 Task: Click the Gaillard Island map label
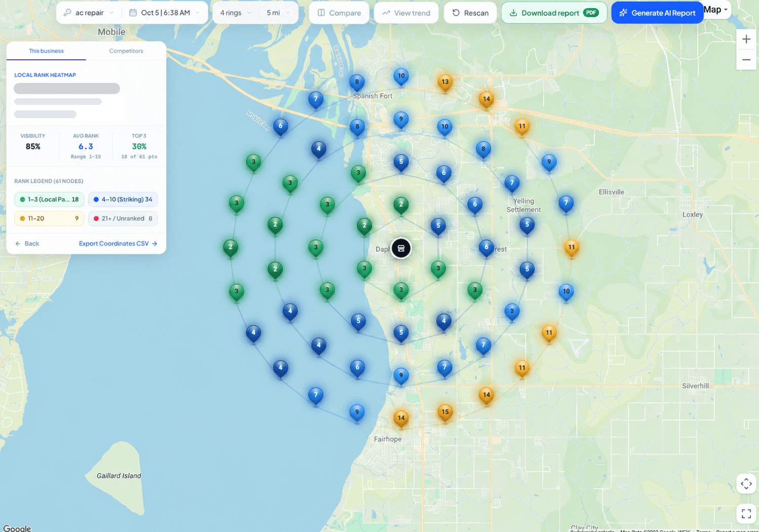tap(119, 476)
